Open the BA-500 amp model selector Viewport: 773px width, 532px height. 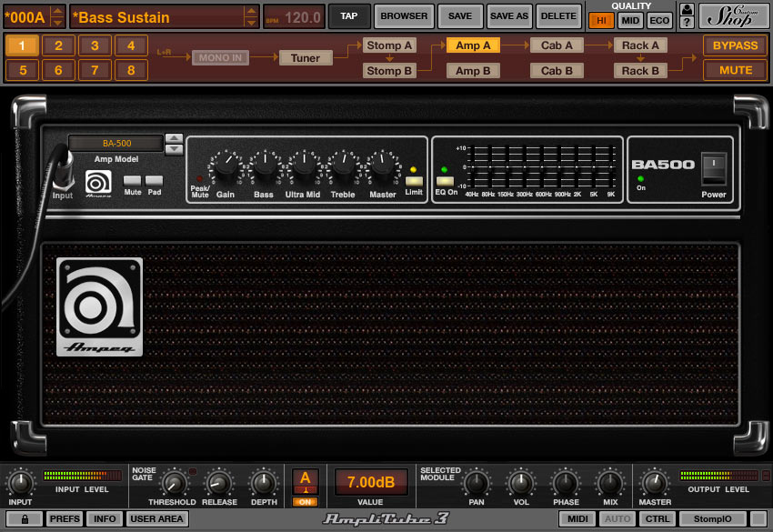tap(116, 143)
